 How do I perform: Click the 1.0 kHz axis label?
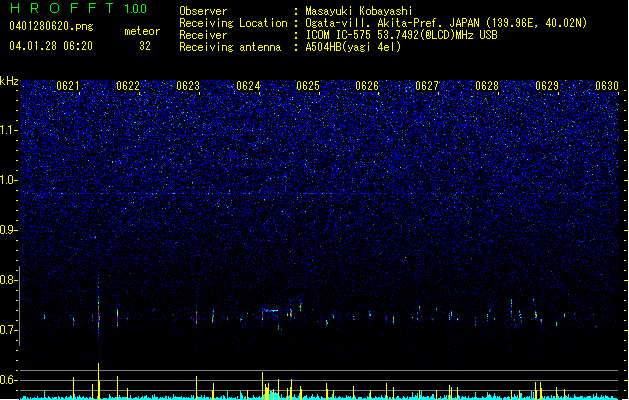pos(9,180)
